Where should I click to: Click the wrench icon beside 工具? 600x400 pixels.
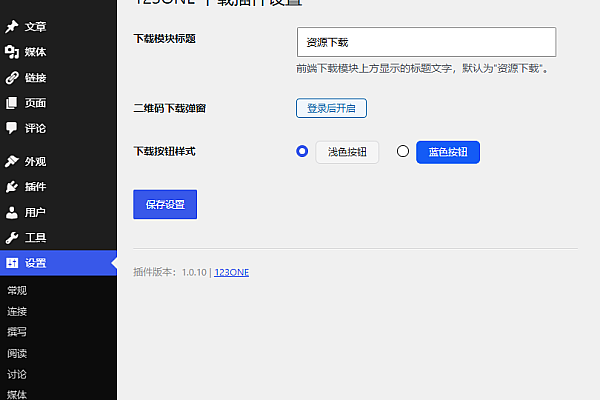[x=12, y=238]
